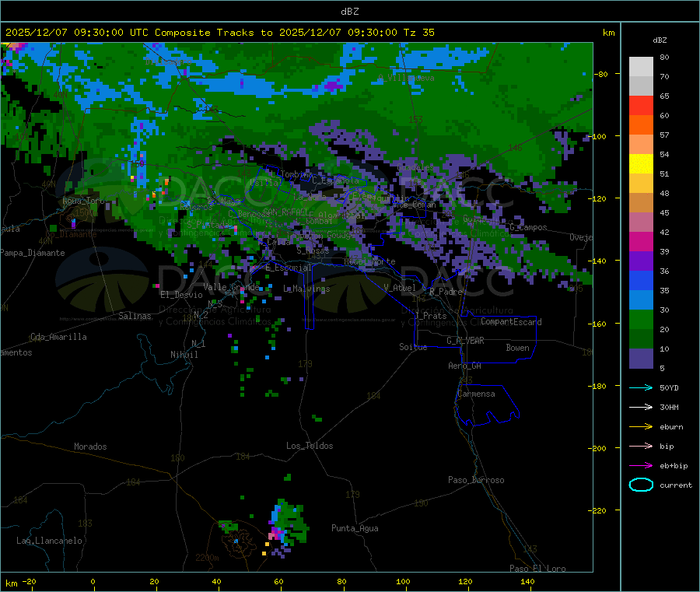The height and width of the screenshot is (592, 700).
Task: Click the 'Tz 35' threshold text in header
Action: [x=419, y=33]
